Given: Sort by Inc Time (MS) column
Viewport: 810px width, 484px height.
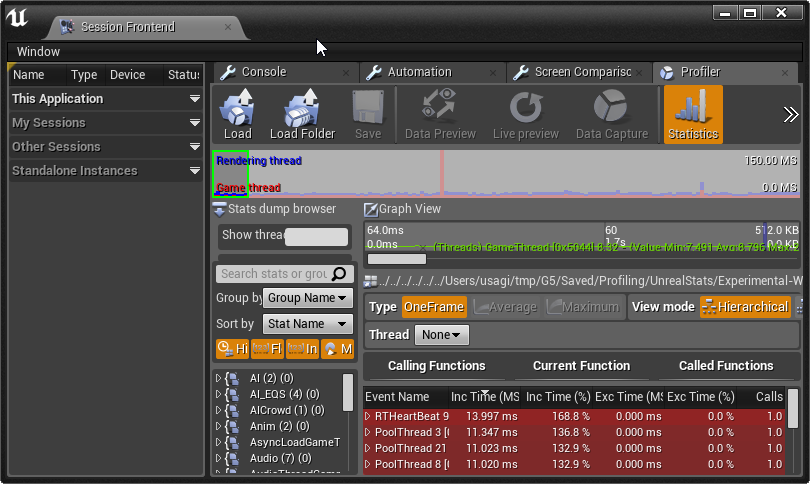Looking at the screenshot, I should coord(485,397).
